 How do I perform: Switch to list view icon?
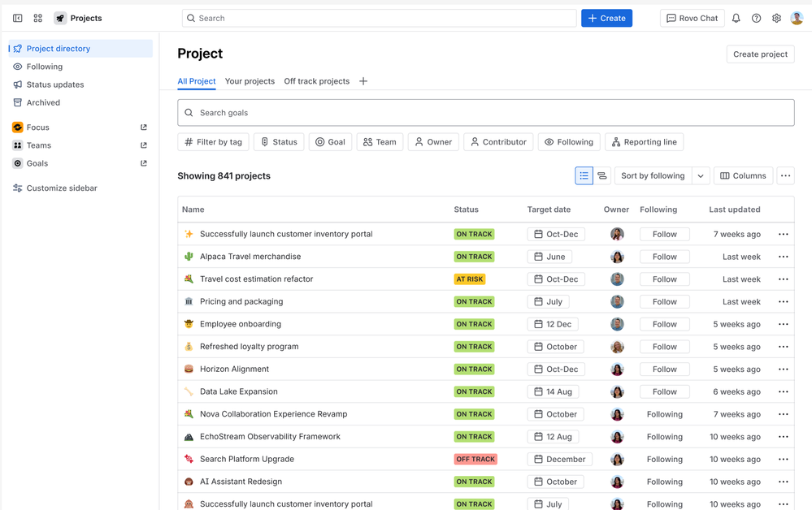[x=584, y=176]
